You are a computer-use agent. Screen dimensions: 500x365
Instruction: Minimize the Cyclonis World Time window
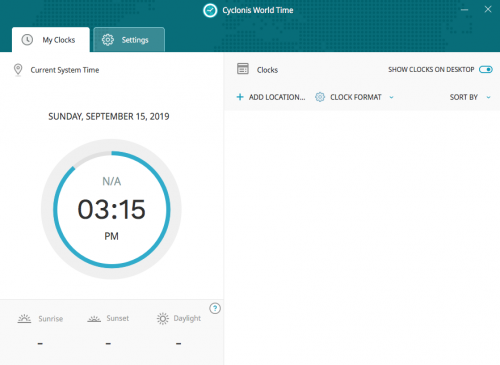[464, 10]
